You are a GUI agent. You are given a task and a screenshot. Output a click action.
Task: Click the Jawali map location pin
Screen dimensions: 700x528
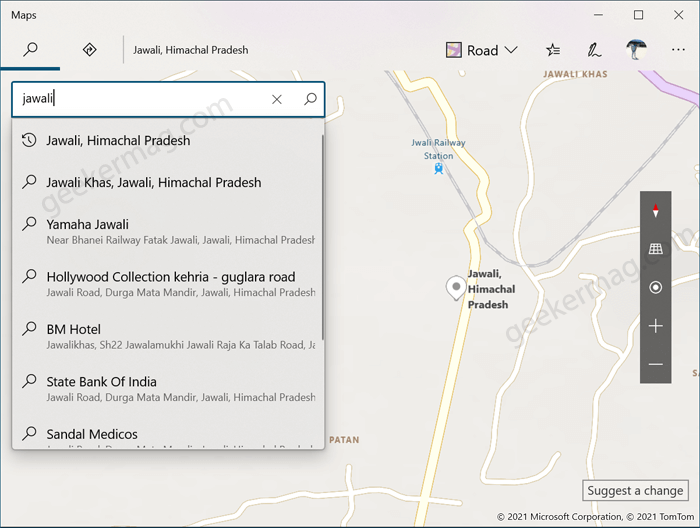(x=456, y=288)
